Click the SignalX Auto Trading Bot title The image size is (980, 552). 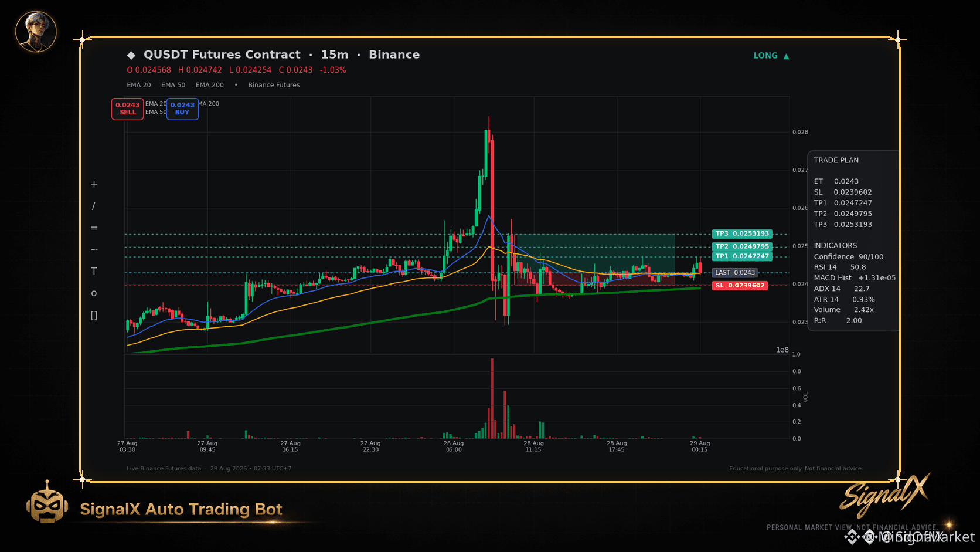(181, 509)
